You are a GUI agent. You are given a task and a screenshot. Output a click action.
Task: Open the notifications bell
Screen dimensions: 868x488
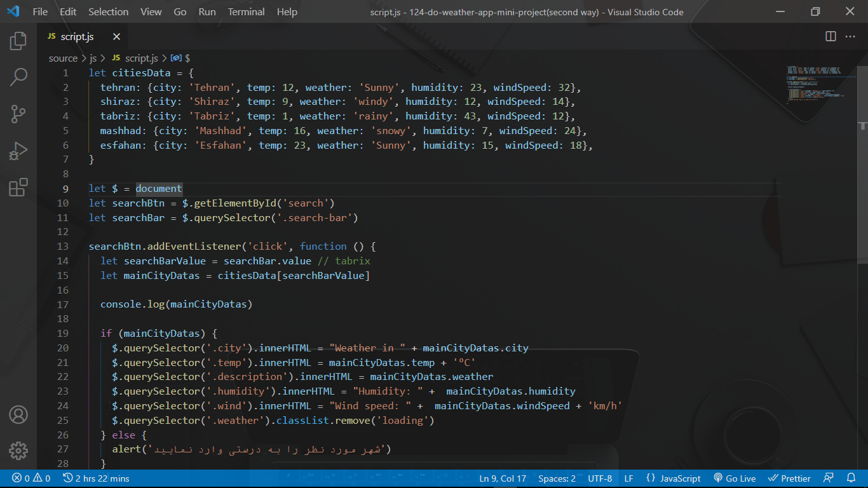(851, 478)
